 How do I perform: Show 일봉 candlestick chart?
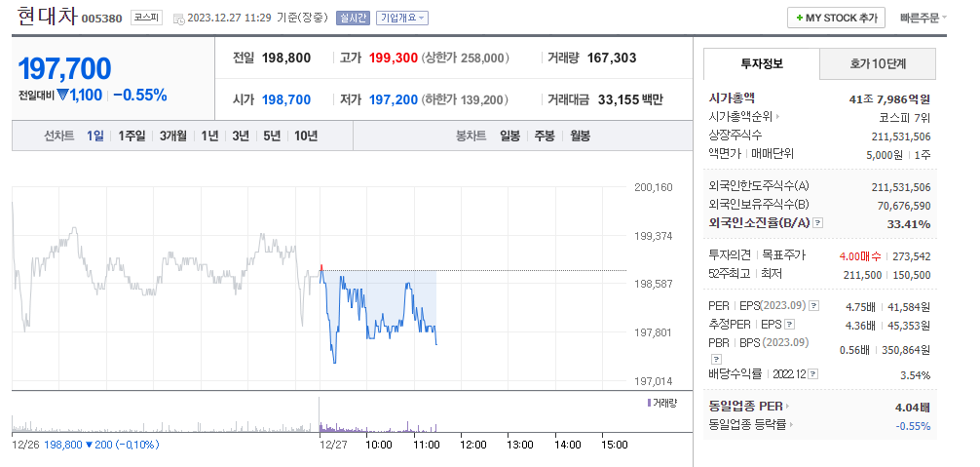pyautogui.click(x=510, y=136)
